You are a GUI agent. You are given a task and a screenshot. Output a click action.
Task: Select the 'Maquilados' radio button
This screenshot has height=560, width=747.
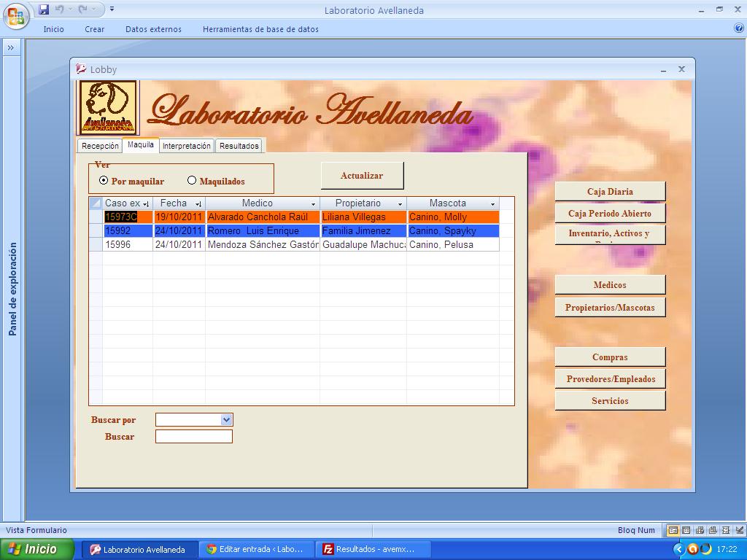click(192, 180)
